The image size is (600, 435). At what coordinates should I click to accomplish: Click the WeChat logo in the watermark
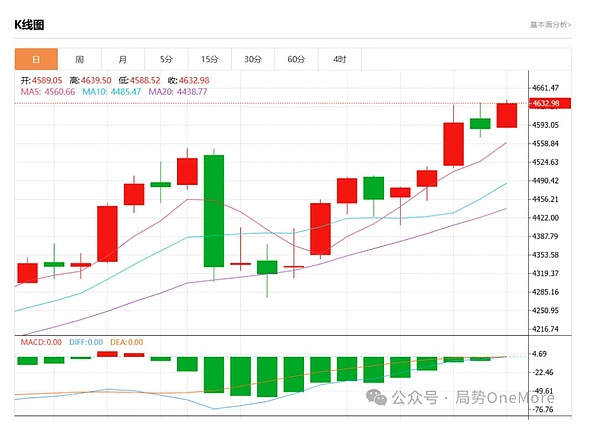coord(380,398)
